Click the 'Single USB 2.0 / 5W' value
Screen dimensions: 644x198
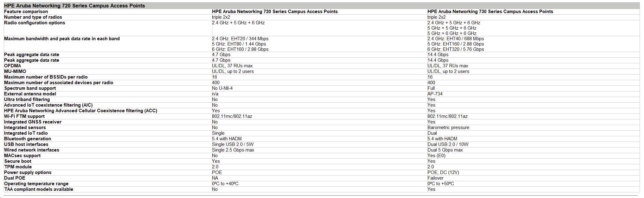pos(233,144)
